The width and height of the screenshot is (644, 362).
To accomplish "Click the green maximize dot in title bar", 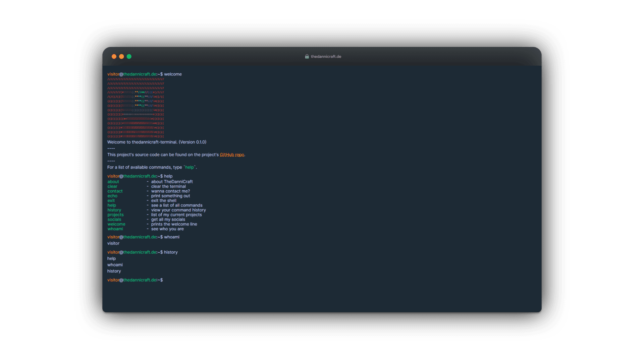I will click(129, 56).
